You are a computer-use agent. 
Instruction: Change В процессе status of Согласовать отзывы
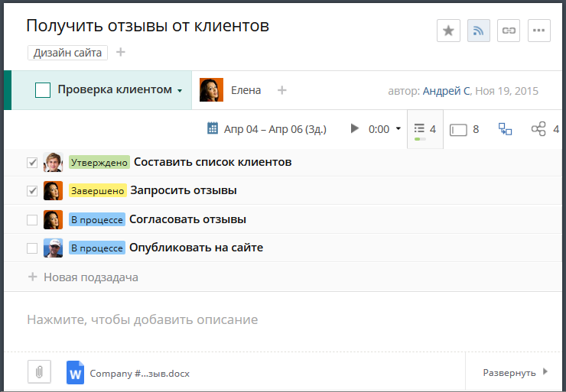click(96, 219)
